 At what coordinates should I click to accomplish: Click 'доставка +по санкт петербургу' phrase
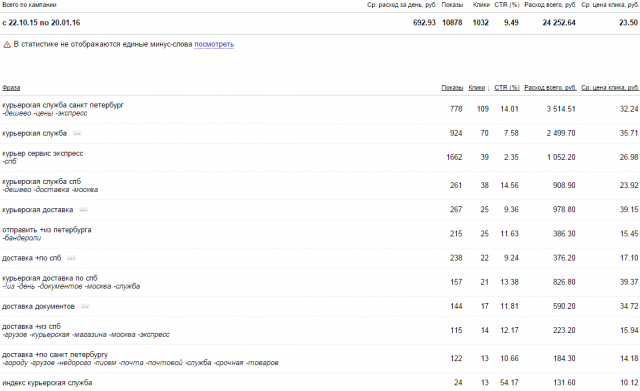tap(55, 354)
